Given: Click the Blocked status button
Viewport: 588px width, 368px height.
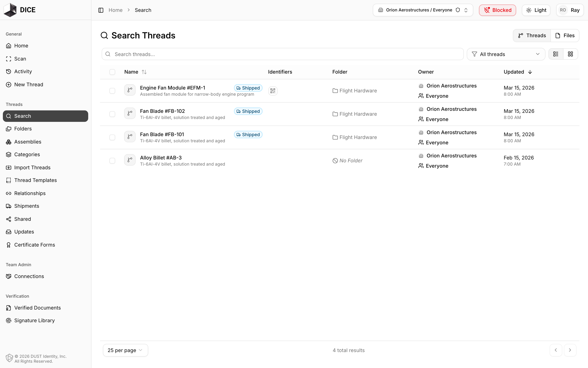Looking at the screenshot, I should point(497,10).
